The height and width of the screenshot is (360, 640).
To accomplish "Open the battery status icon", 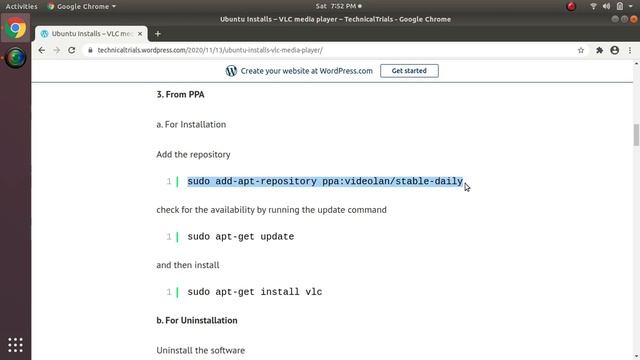I will [x=620, y=6].
